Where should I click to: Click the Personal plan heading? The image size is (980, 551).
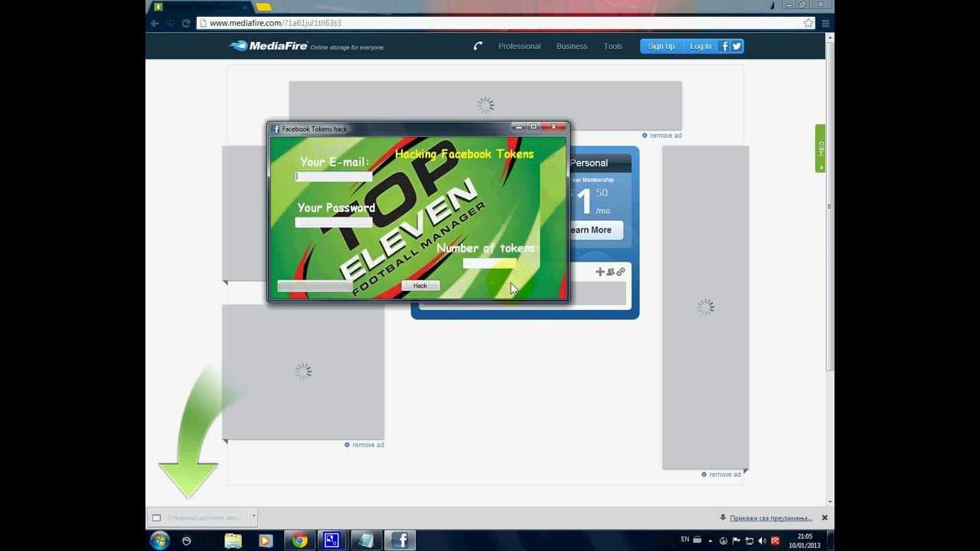coord(588,163)
